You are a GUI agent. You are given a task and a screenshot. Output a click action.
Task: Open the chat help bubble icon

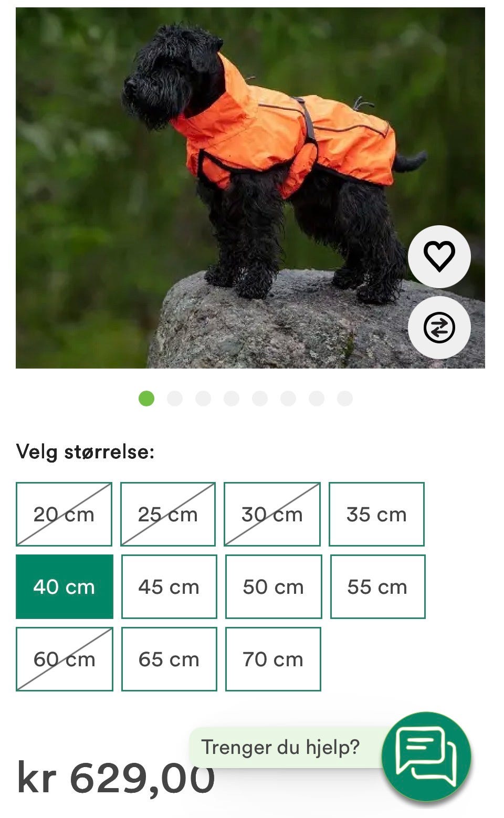click(426, 757)
